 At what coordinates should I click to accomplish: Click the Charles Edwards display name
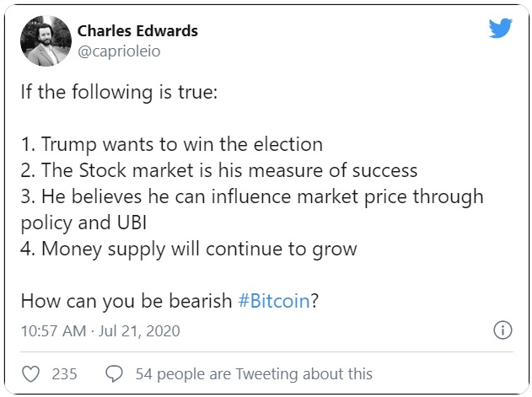(x=137, y=31)
